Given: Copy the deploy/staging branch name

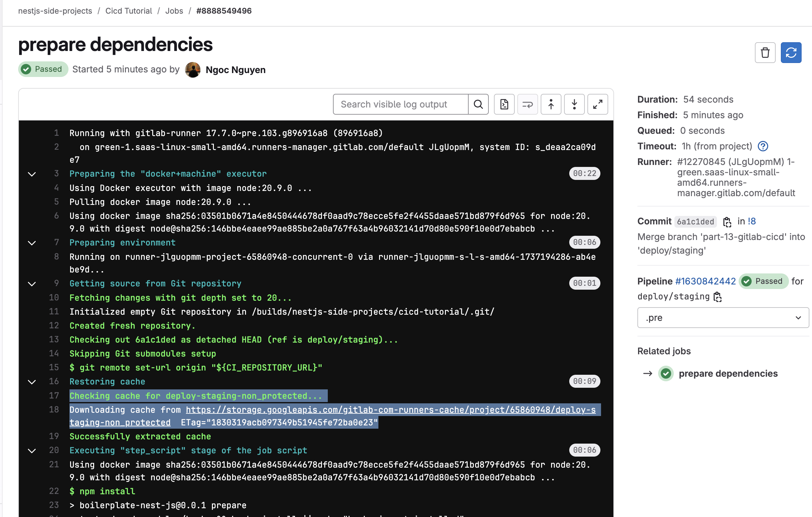Looking at the screenshot, I should (x=718, y=296).
